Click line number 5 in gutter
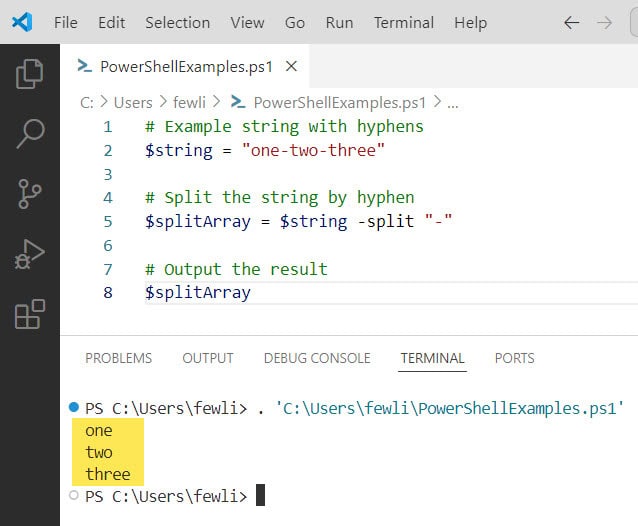This screenshot has width=638, height=526. point(107,222)
